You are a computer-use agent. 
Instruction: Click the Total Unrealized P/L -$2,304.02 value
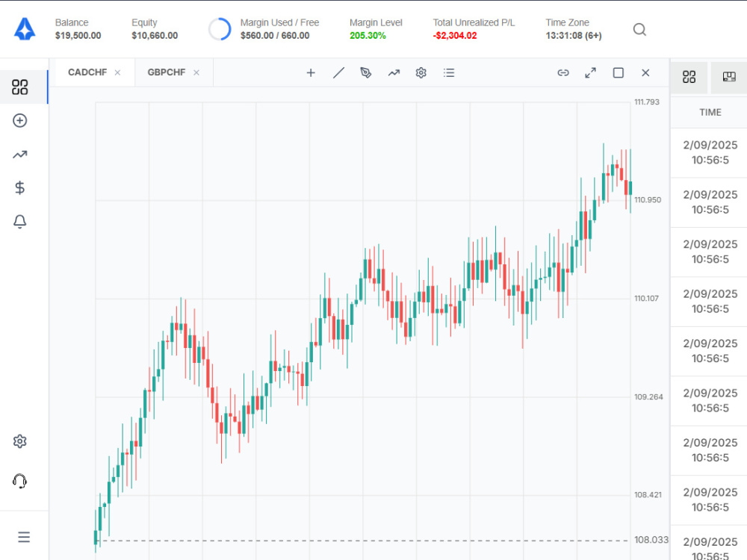point(454,36)
